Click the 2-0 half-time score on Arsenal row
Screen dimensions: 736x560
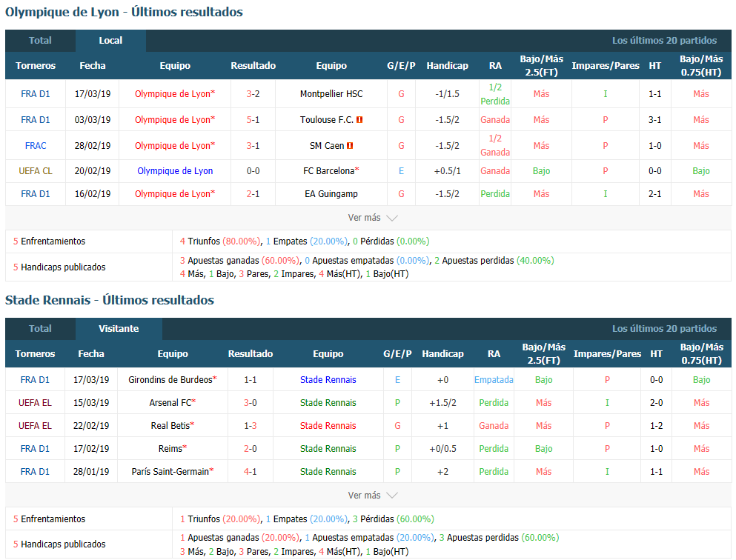tap(656, 402)
